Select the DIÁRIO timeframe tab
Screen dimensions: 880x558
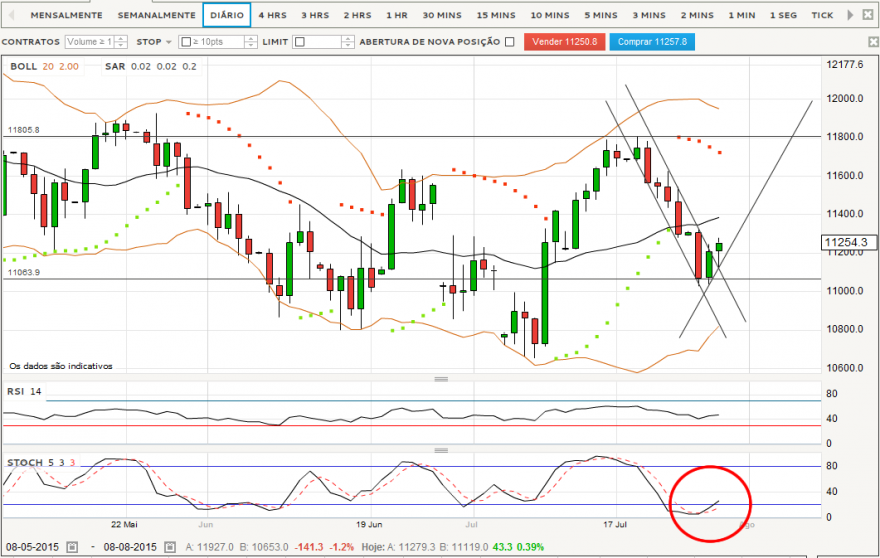(x=227, y=15)
